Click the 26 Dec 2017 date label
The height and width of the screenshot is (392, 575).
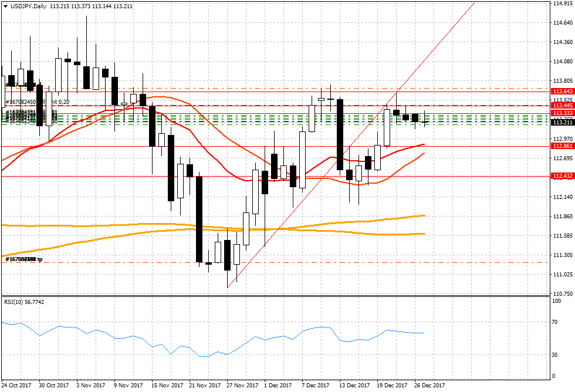[429, 386]
